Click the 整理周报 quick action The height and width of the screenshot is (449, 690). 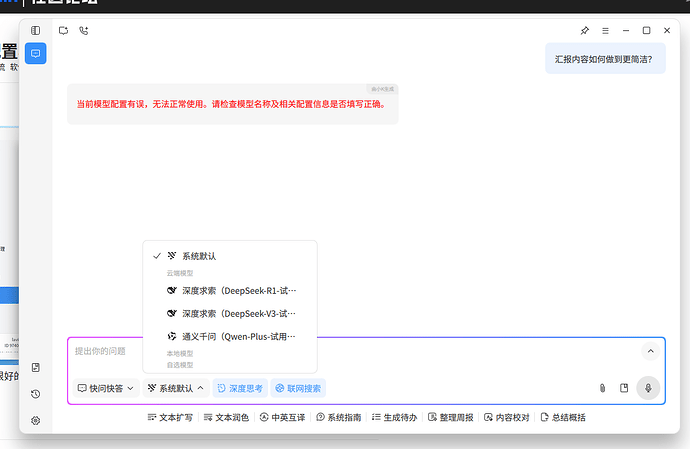[x=451, y=417]
